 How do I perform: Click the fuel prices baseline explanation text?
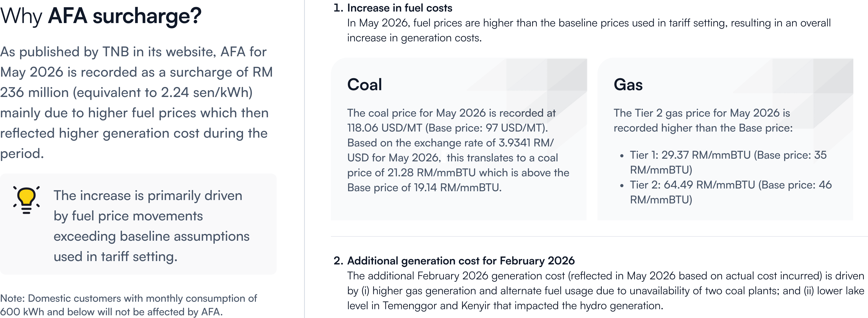coord(589,30)
